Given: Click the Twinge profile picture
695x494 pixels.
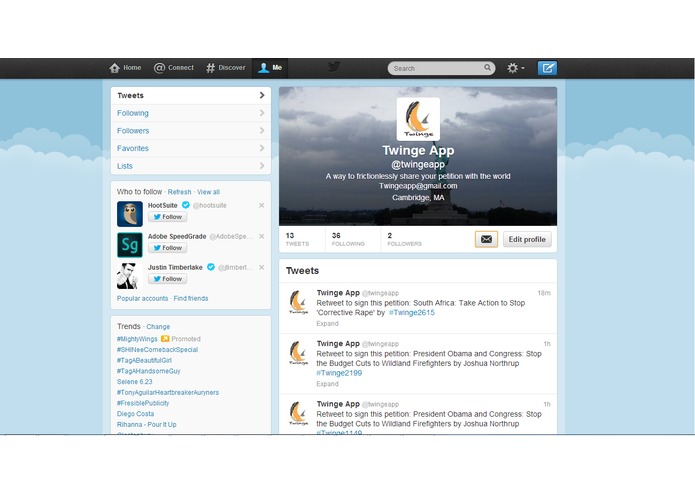Looking at the screenshot, I should pyautogui.click(x=418, y=119).
